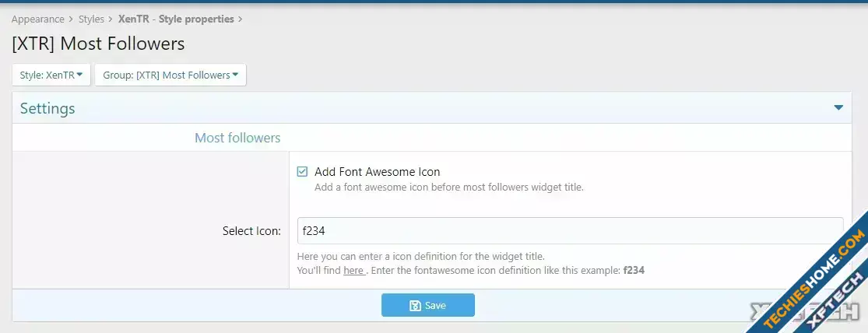Click the floppy disk icon on Save
Viewport: 868px width, 333px height.
[x=416, y=306]
